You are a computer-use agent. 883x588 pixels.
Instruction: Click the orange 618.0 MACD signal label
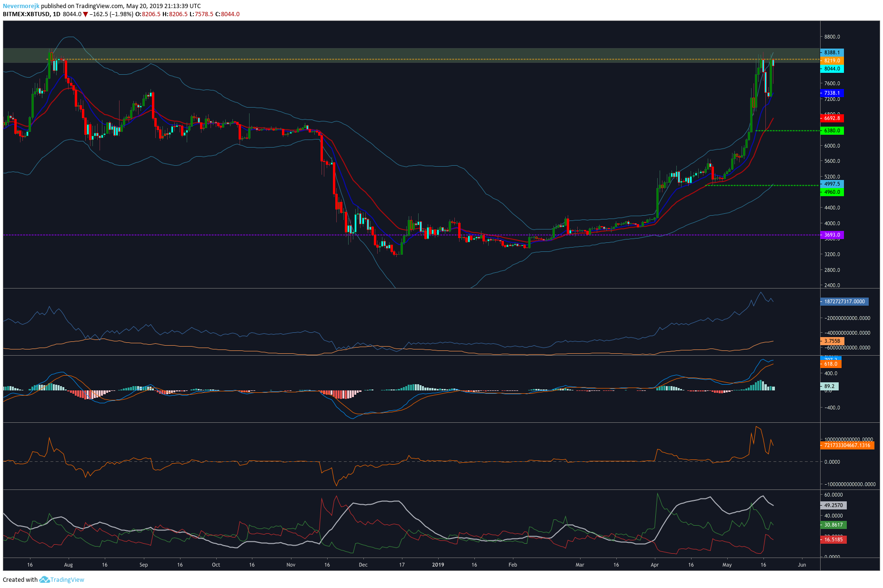pos(831,364)
